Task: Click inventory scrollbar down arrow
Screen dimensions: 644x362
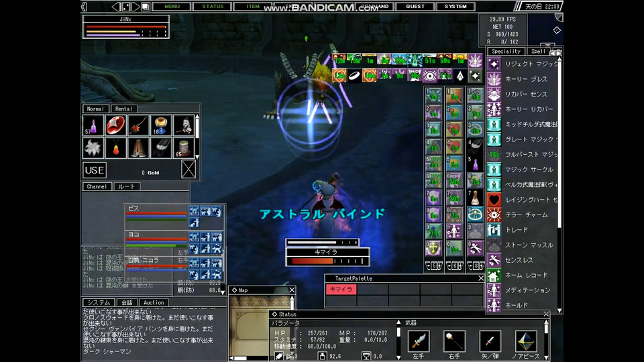Action: pos(197,157)
